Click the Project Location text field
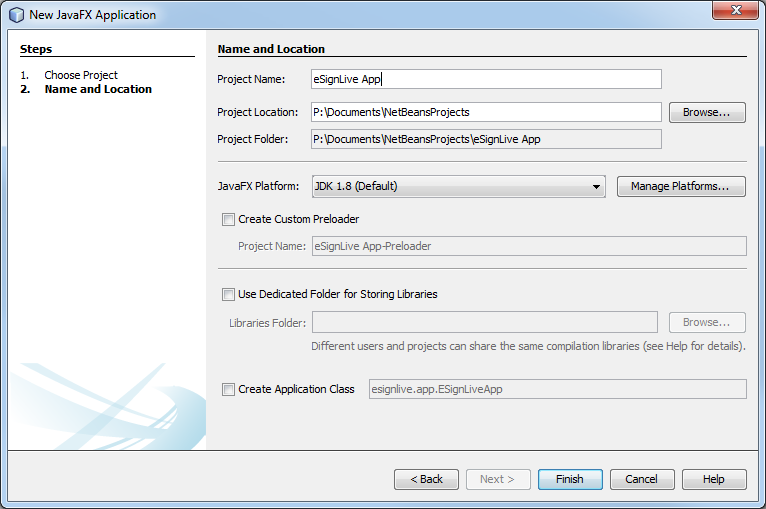 (x=486, y=112)
